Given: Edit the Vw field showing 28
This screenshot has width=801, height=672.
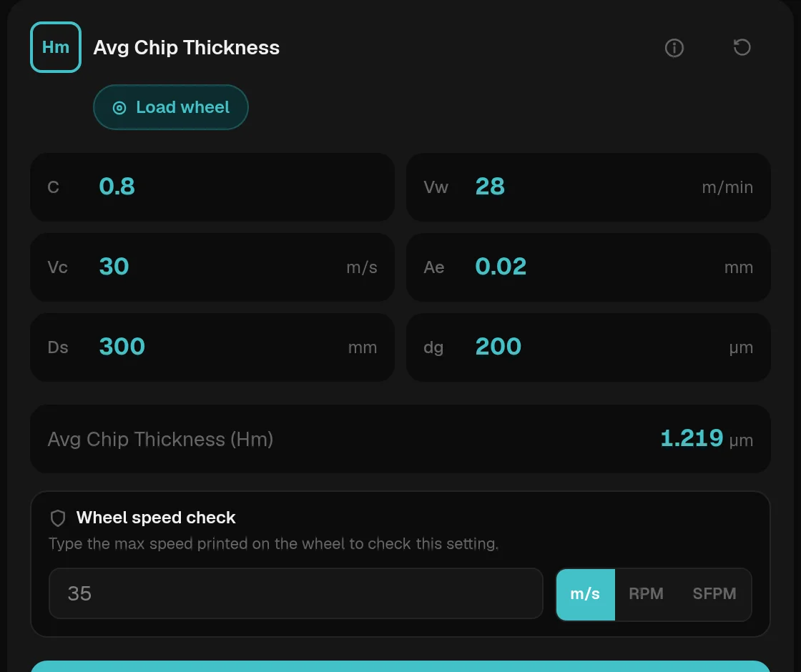Looking at the screenshot, I should (x=588, y=187).
